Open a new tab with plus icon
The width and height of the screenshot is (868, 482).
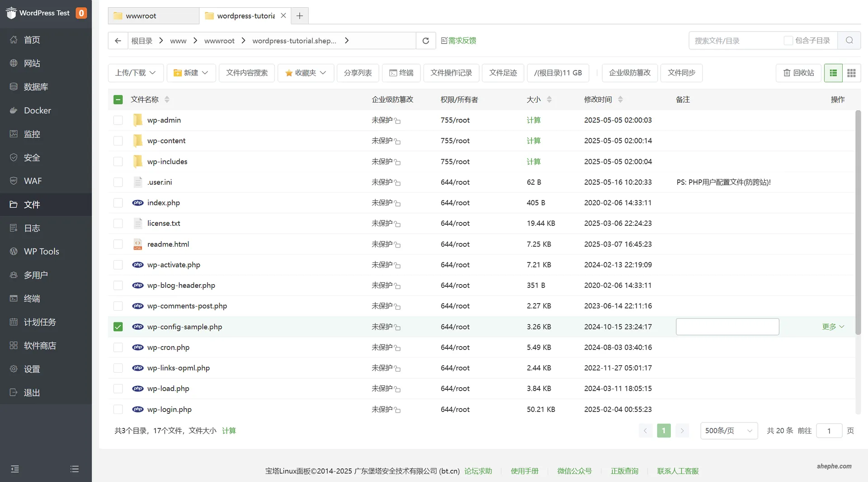click(x=299, y=16)
